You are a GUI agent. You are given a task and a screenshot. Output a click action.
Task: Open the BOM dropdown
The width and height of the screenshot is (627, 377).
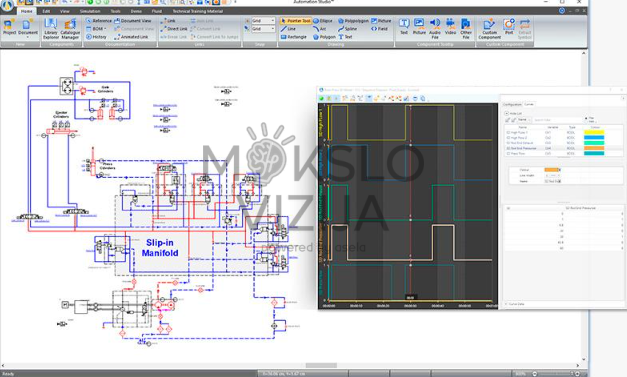tap(96, 29)
